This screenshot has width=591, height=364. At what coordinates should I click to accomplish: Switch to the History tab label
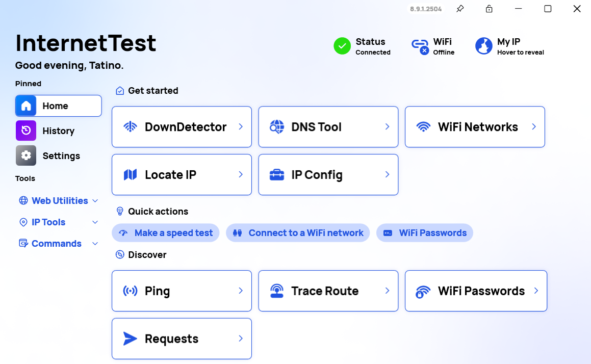click(59, 131)
